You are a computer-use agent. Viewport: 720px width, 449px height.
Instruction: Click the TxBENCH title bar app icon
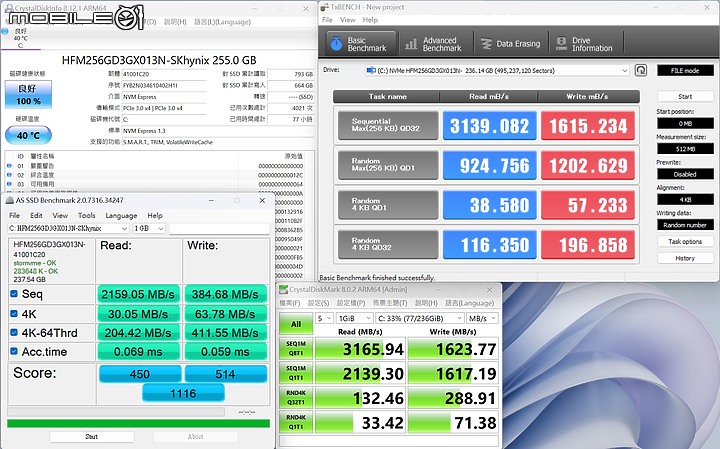[324, 7]
